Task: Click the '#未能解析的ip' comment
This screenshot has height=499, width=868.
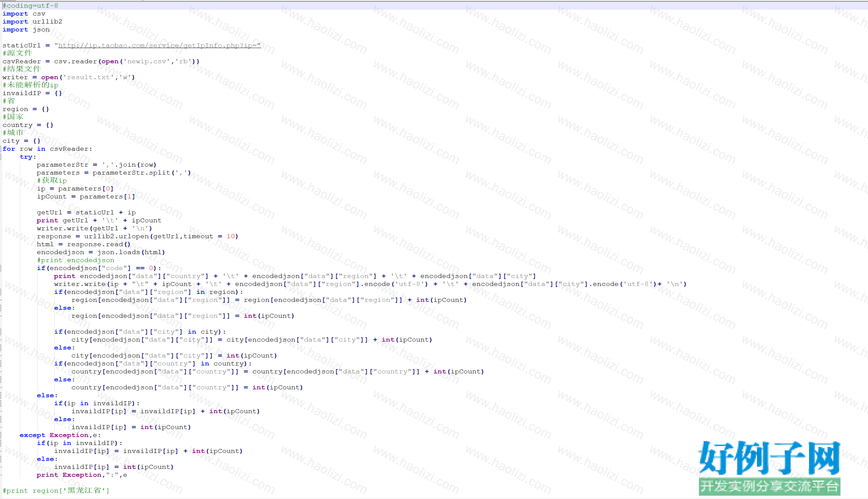Action: point(31,85)
